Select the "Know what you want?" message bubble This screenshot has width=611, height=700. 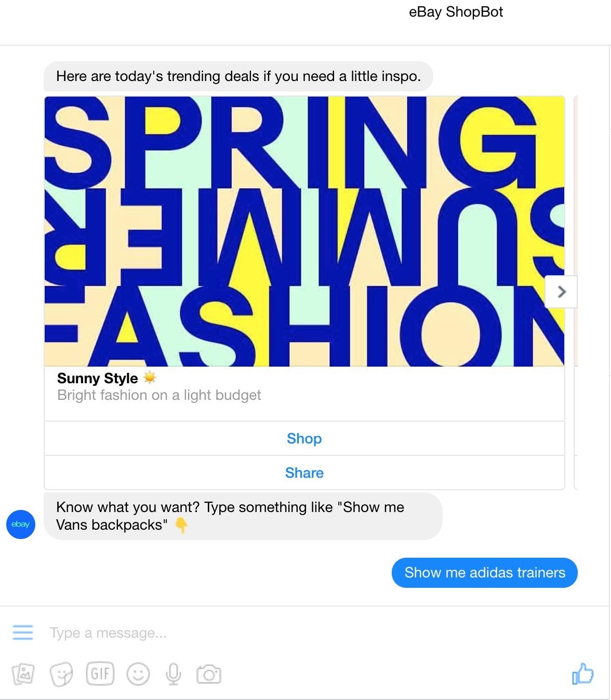coord(243,516)
